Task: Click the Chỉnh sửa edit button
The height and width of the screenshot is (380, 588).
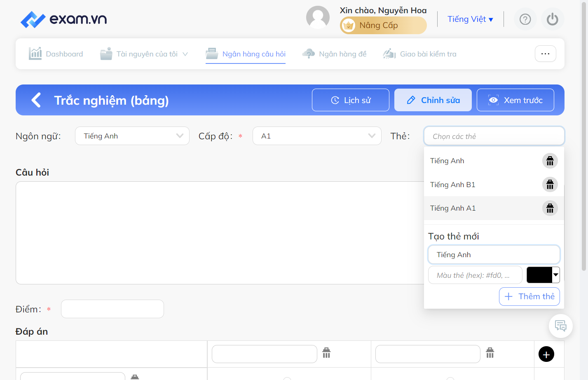Action: (433, 100)
